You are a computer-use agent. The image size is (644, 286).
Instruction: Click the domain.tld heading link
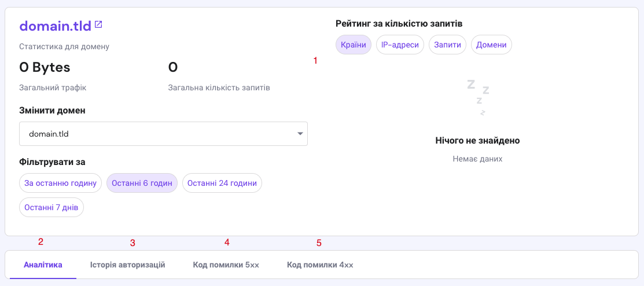tap(55, 26)
